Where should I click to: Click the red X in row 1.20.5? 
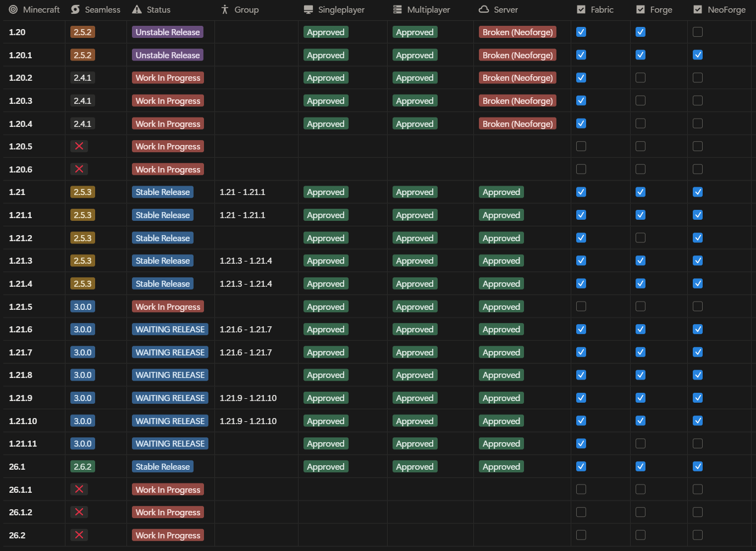[79, 146]
